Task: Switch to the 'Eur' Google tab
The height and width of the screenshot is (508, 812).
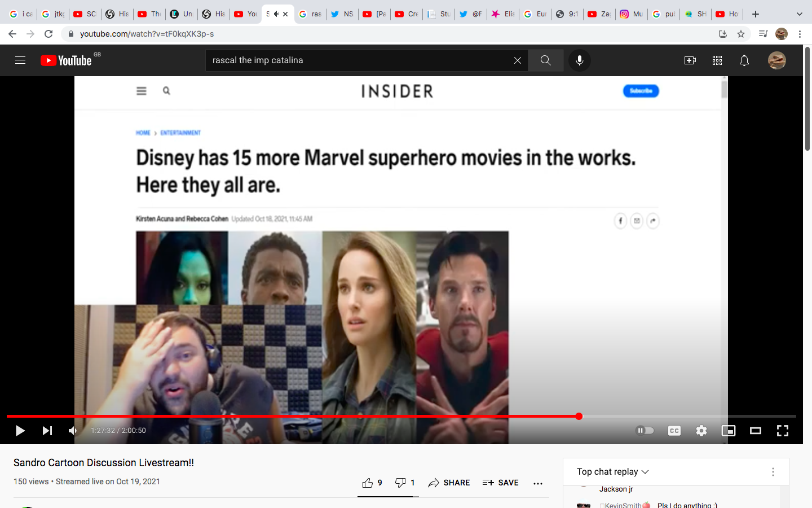Action: (535, 14)
